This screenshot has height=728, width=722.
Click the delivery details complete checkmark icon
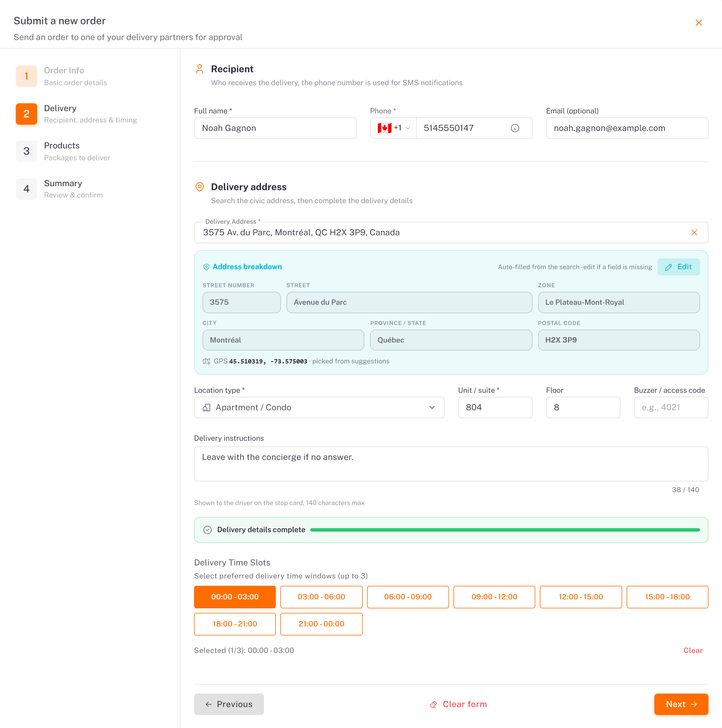(208, 530)
